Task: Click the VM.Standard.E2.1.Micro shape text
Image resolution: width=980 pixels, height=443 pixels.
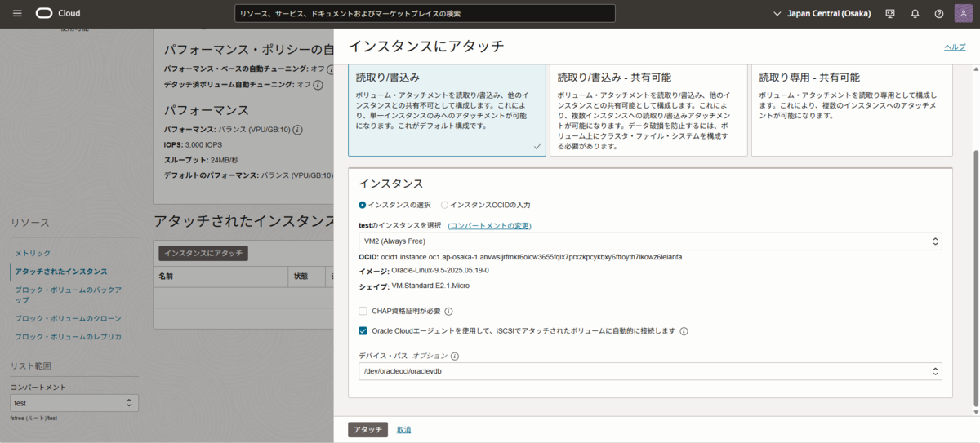Action: (430, 286)
